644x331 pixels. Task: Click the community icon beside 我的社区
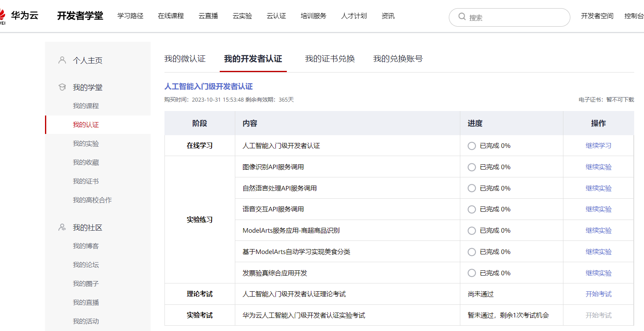click(62, 227)
